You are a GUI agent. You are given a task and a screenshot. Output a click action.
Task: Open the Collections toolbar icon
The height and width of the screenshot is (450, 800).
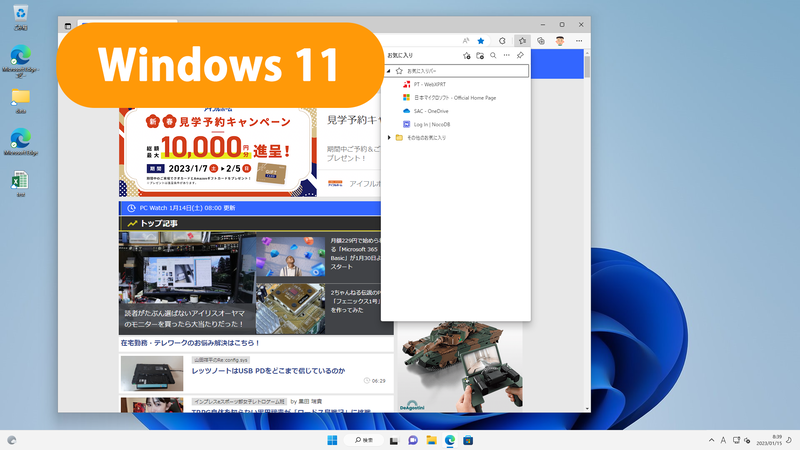pos(541,41)
